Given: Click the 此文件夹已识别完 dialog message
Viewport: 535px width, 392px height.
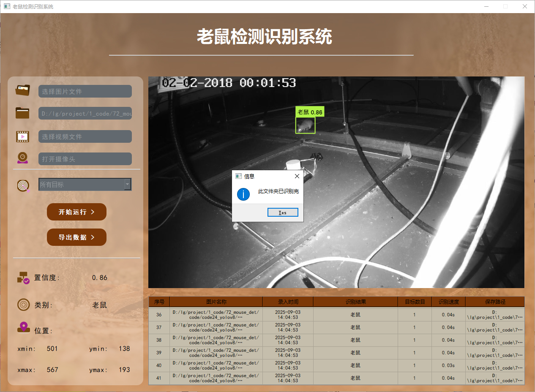Looking at the screenshot, I should tap(278, 191).
